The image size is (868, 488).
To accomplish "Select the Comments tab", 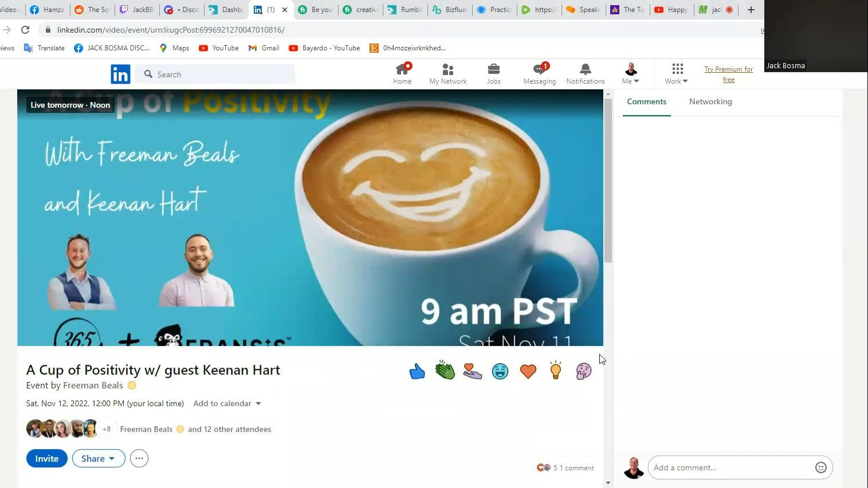I will (x=646, y=101).
